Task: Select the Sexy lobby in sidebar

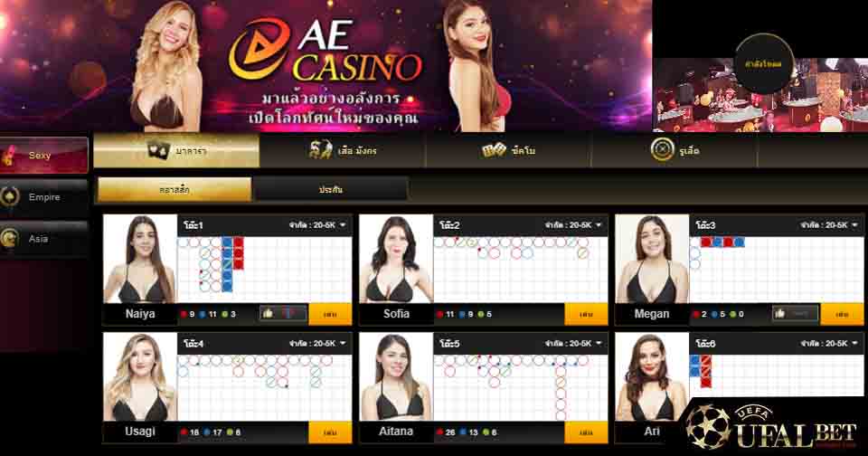Action: coord(43,155)
